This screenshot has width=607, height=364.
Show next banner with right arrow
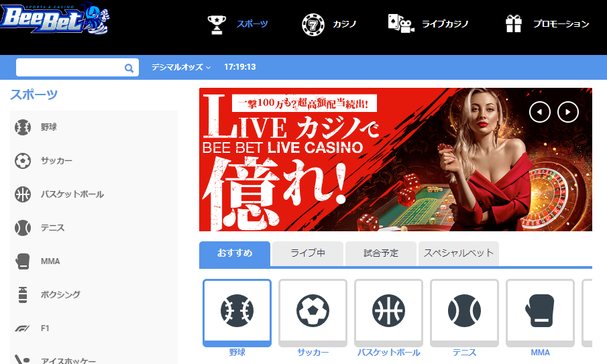click(568, 112)
